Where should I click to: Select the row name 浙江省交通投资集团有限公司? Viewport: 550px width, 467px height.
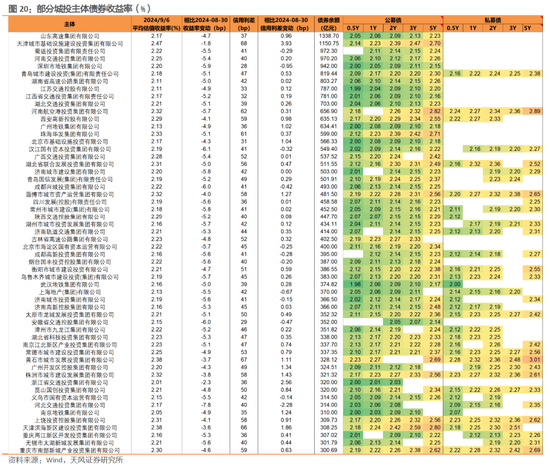click(70, 382)
